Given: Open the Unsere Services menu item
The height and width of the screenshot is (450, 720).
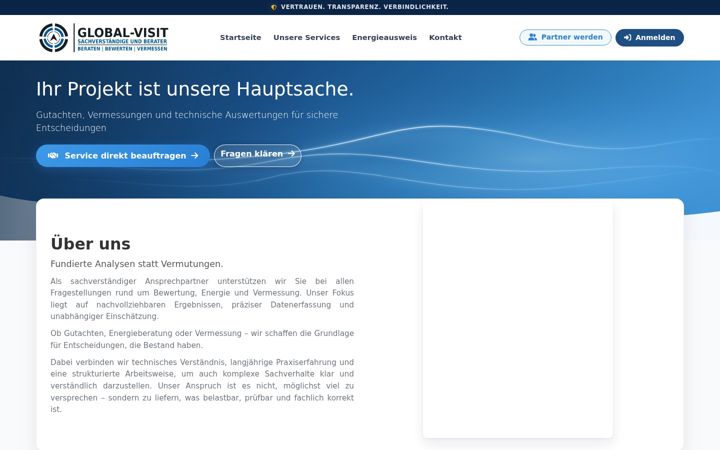Looking at the screenshot, I should pyautogui.click(x=307, y=38).
